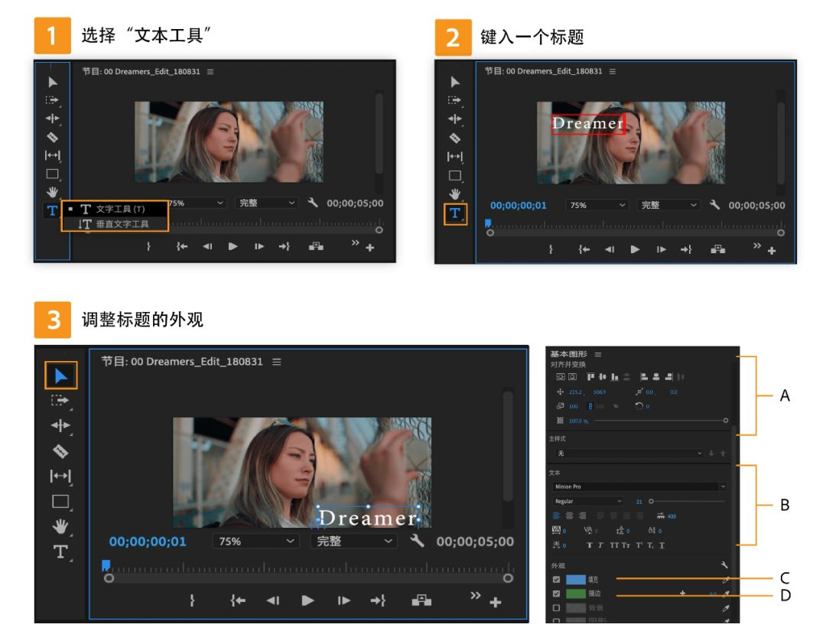
Task: Toggle the 描边 stroke checkbox
Action: 556,594
